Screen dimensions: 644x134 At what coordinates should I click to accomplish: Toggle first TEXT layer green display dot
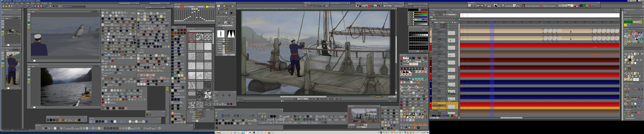tap(448, 25)
